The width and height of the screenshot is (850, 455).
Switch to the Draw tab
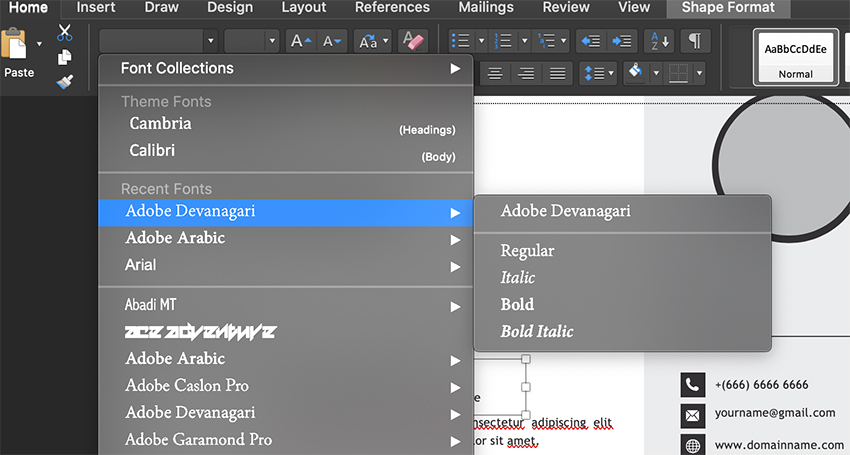(162, 8)
